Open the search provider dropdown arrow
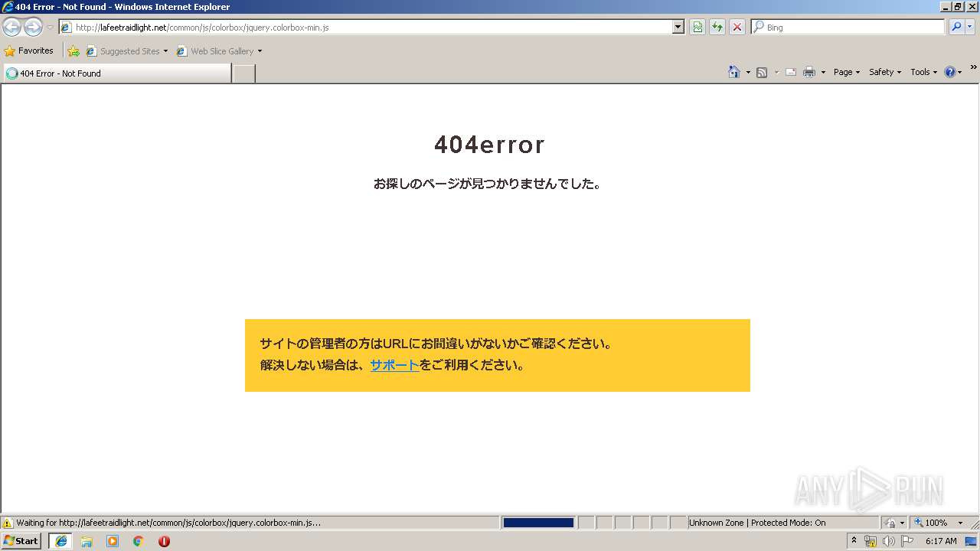 (970, 27)
